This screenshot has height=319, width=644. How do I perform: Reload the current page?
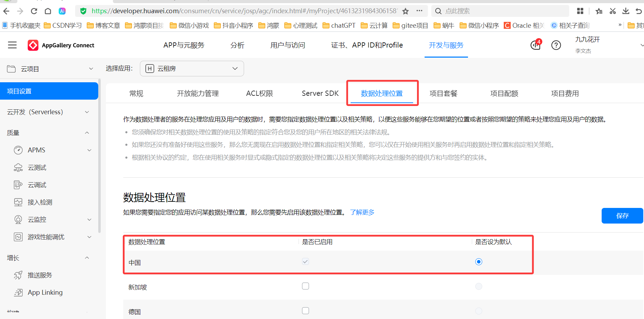(34, 11)
